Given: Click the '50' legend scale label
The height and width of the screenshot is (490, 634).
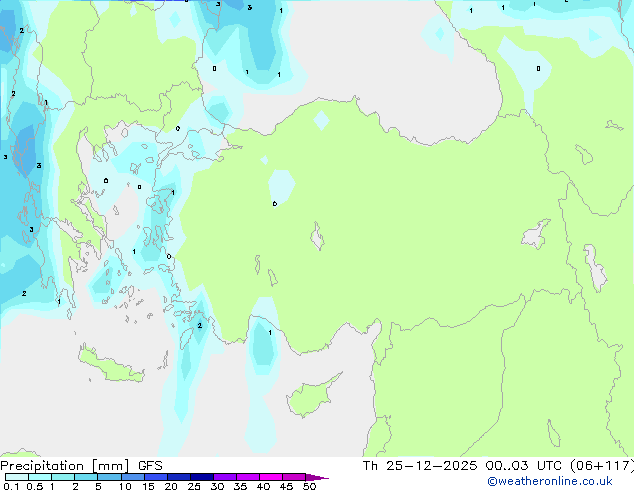Looking at the screenshot, I should [x=309, y=486].
